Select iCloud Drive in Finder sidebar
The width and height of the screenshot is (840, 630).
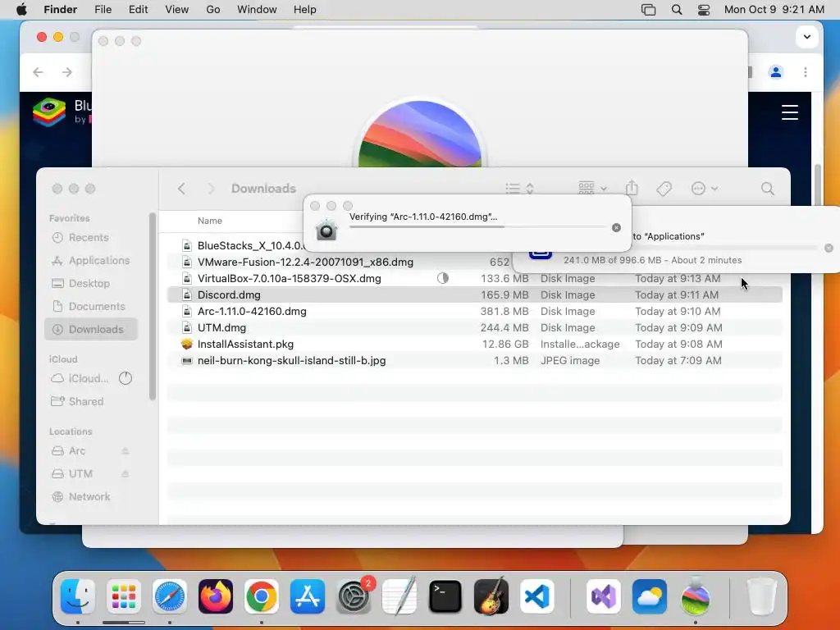(x=91, y=379)
